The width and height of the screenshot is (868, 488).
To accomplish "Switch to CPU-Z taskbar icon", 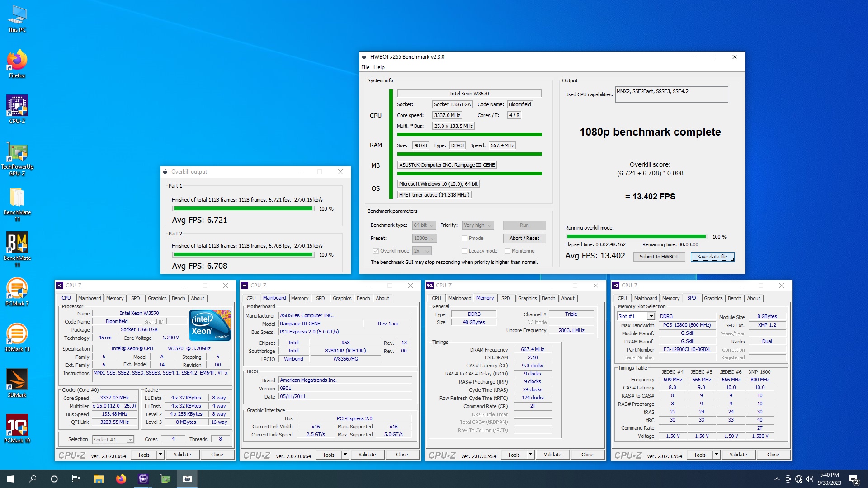I will pyautogui.click(x=143, y=479).
